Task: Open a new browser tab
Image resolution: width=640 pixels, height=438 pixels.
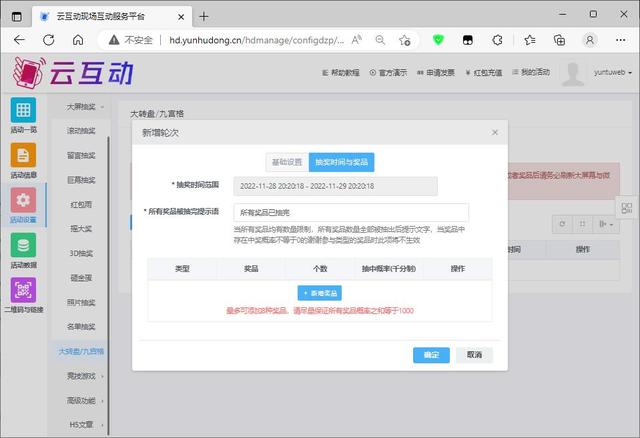Action: (204, 16)
